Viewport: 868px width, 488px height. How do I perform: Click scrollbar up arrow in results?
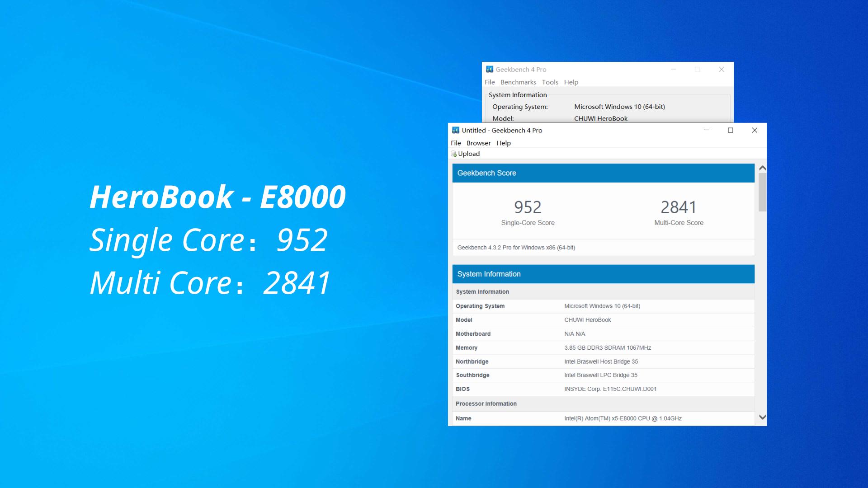pyautogui.click(x=763, y=168)
